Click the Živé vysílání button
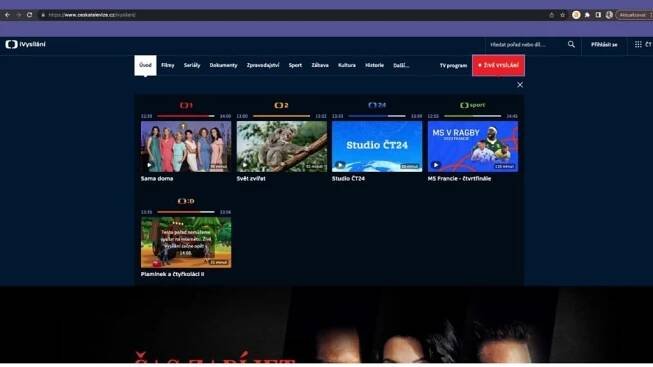653x367 pixels. pyautogui.click(x=498, y=65)
